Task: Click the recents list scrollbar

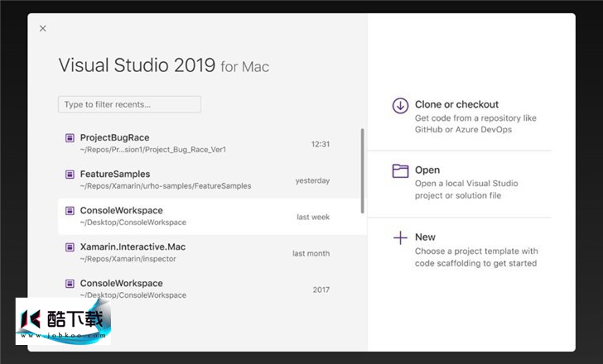Action: click(x=362, y=171)
